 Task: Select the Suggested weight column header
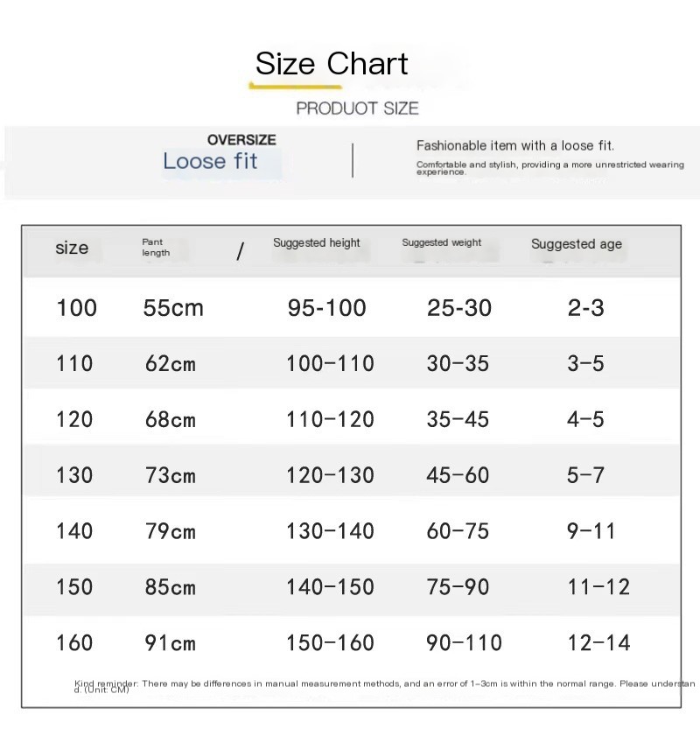pyautogui.click(x=442, y=243)
